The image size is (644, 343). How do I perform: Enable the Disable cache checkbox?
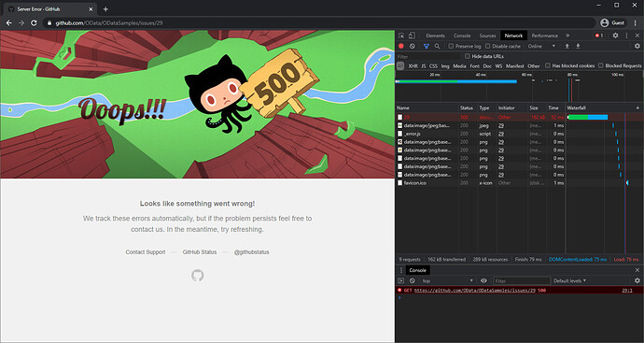coord(488,46)
